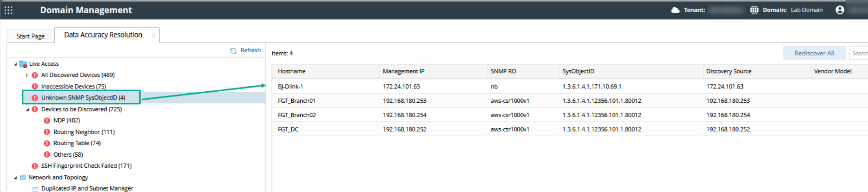Viewport: 868px width, 192px height.
Task: Click the Network and Topology folder icon
Action: (23, 178)
